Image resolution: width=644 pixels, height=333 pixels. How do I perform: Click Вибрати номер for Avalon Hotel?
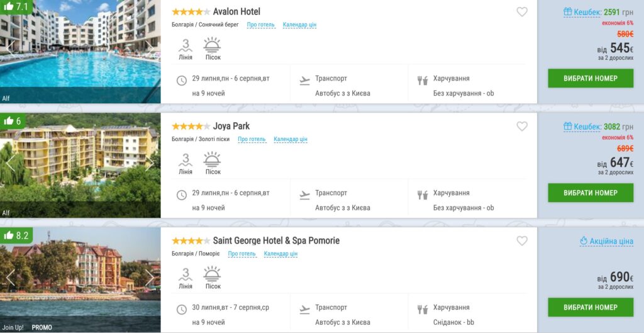[591, 78]
